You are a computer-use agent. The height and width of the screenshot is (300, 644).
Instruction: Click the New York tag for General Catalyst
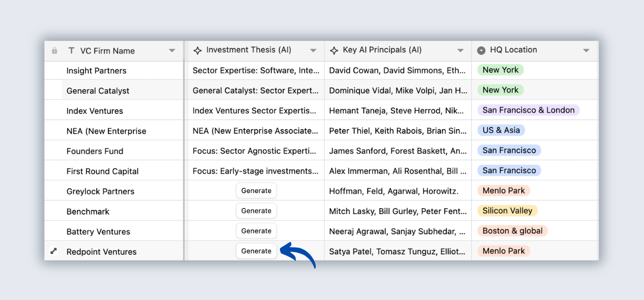501,90
